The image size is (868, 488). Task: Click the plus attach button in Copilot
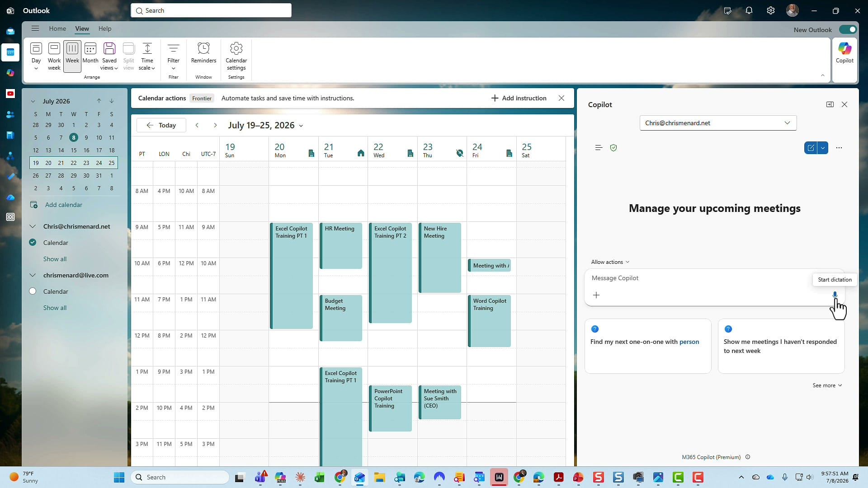click(596, 295)
